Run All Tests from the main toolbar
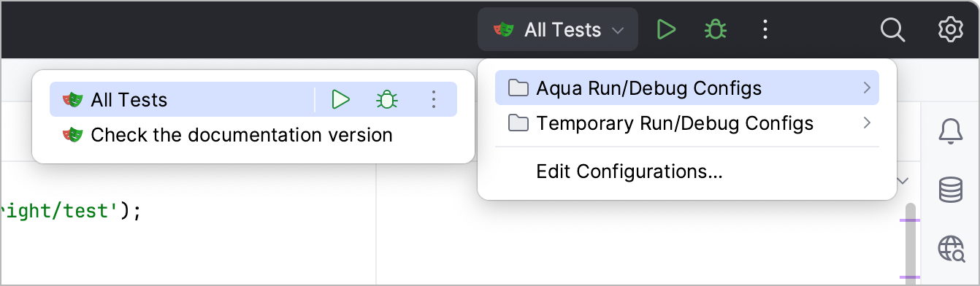The height and width of the screenshot is (286, 980). 666,29
